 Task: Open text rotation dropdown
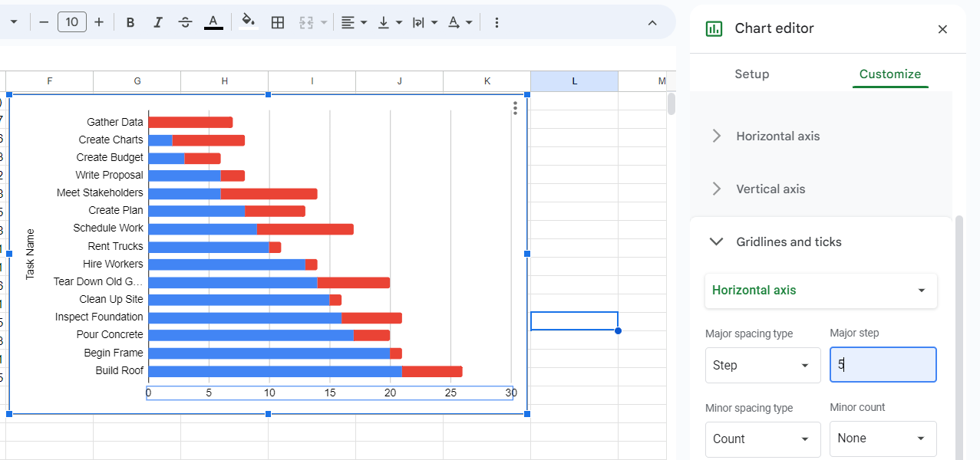pyautogui.click(x=460, y=22)
